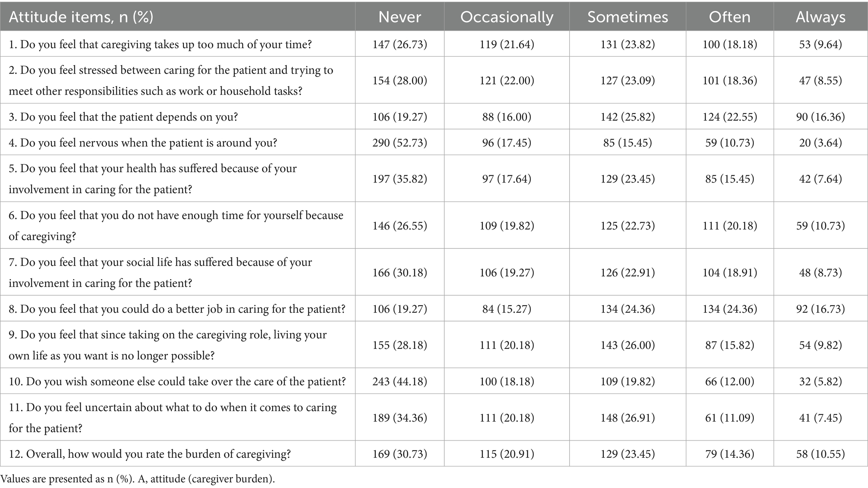Click the 'Never' column header
Image resolution: width=868 pixels, height=488 pixels.
click(399, 17)
